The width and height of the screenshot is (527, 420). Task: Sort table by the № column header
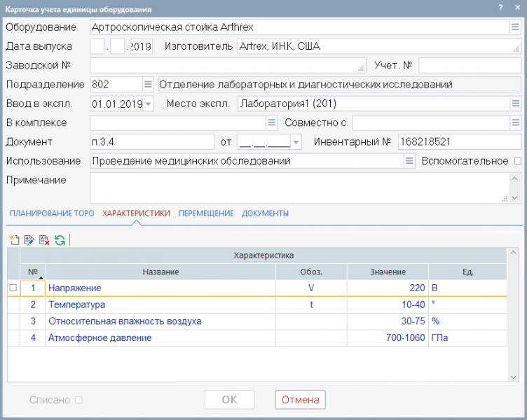tap(33, 272)
